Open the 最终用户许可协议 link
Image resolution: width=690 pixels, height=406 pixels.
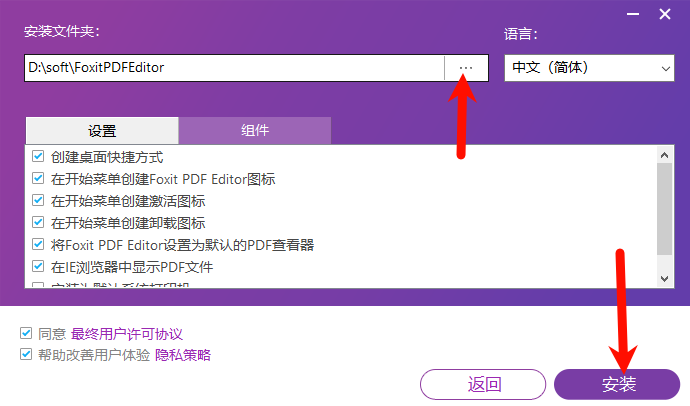click(x=127, y=334)
